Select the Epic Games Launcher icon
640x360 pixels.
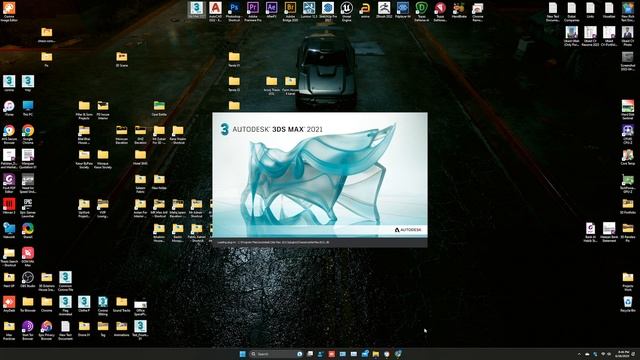[x=28, y=207]
